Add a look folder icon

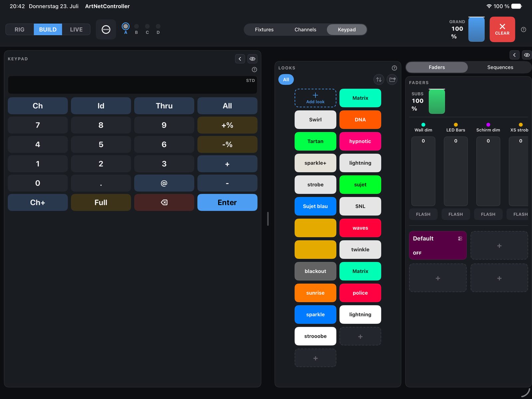[392, 79]
